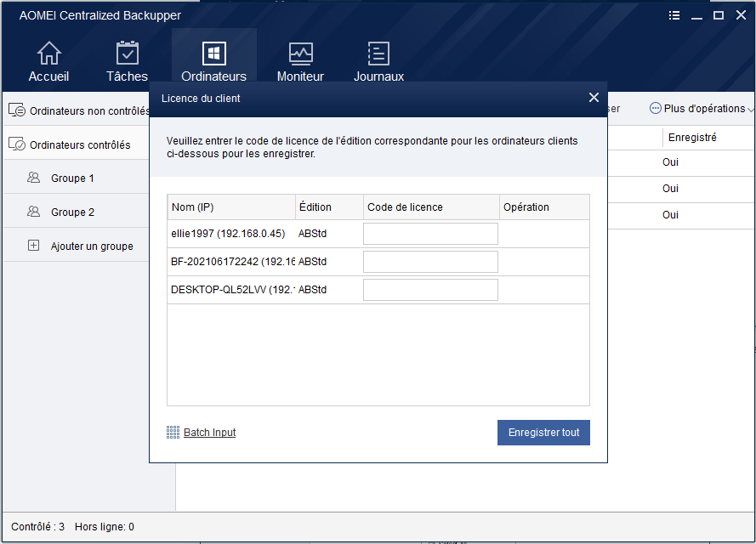Screen dimensions: 756x544
Task: Click the AOMEI Centralized Backupper title
Action: pyautogui.click(x=99, y=15)
